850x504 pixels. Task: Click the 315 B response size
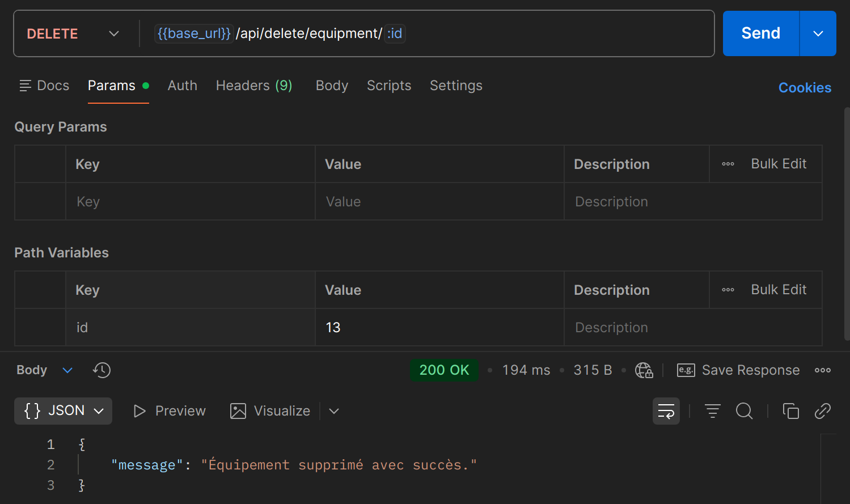coord(593,370)
